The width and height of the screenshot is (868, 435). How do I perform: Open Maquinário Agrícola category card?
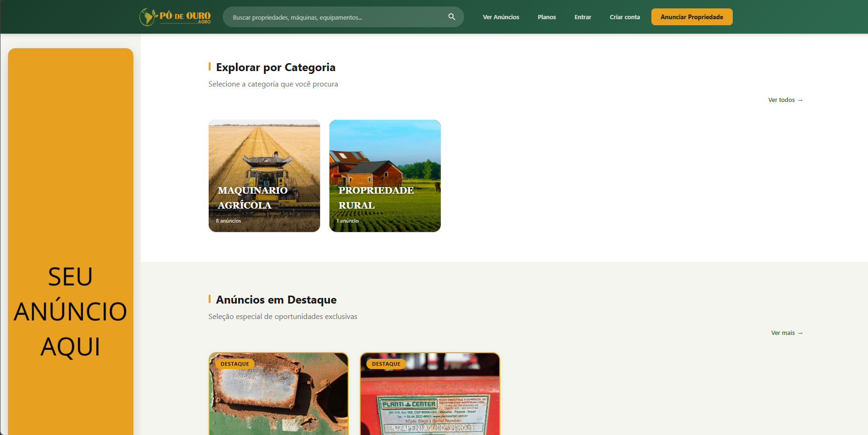pos(264,176)
